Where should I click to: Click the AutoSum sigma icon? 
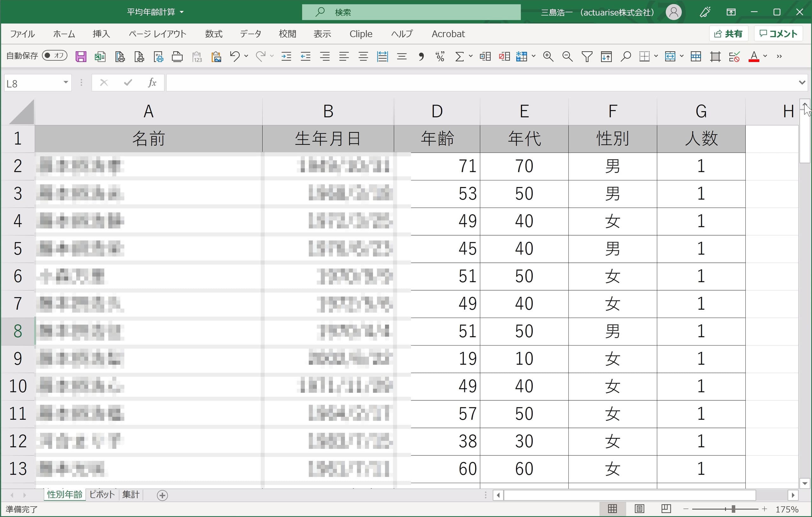(x=459, y=56)
